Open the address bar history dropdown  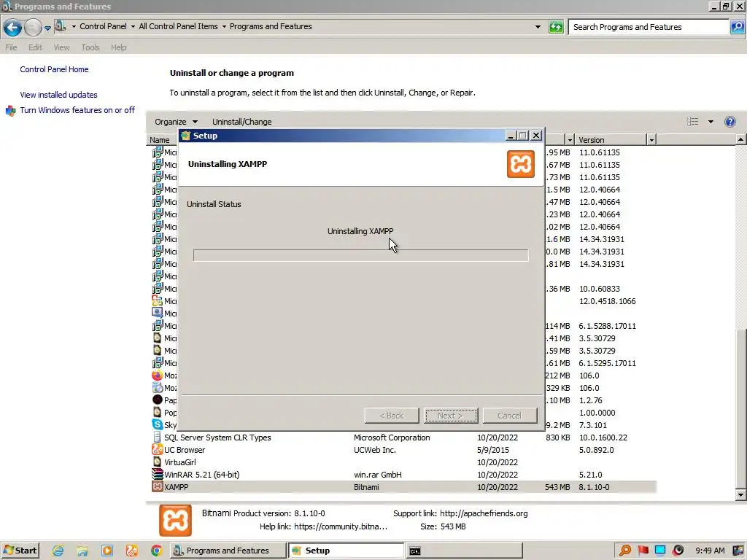pyautogui.click(x=538, y=27)
